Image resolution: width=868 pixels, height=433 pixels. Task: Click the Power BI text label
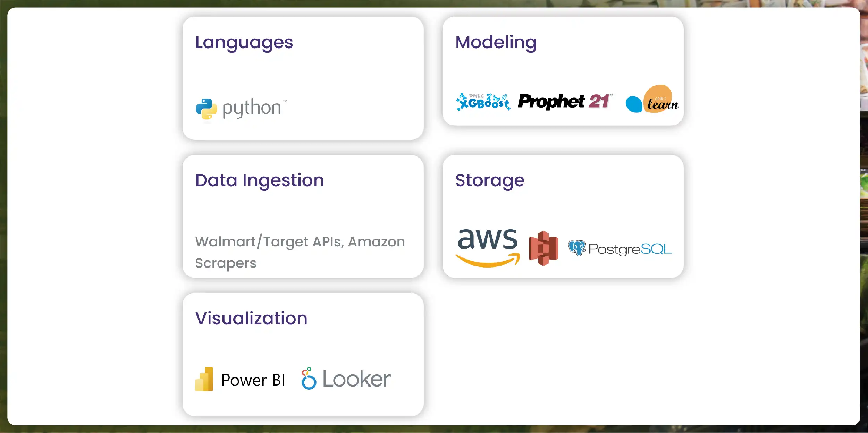point(253,380)
